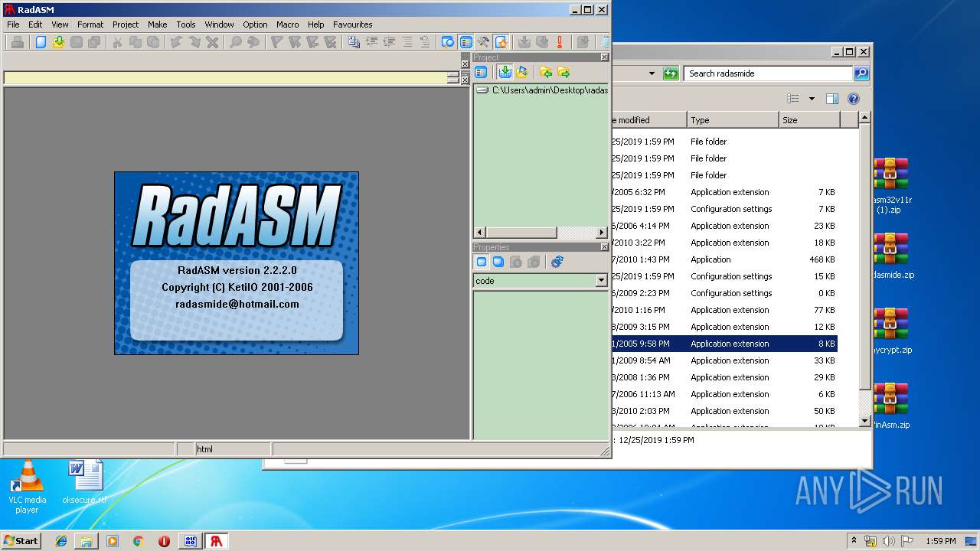
Task: Click the Explorer search magnifier button
Action: pyautogui.click(x=861, y=73)
